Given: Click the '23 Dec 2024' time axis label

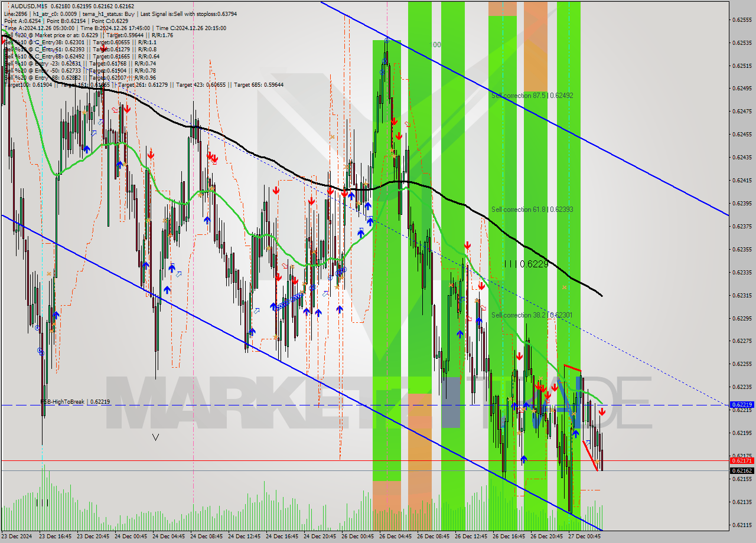Looking at the screenshot, I should [x=16, y=537].
